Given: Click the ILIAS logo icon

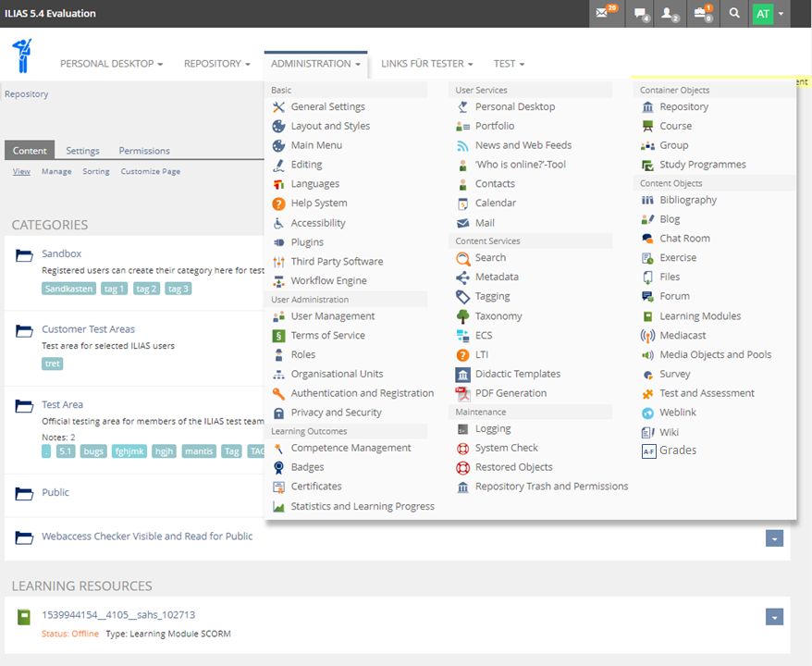Looking at the screenshot, I should [23, 55].
